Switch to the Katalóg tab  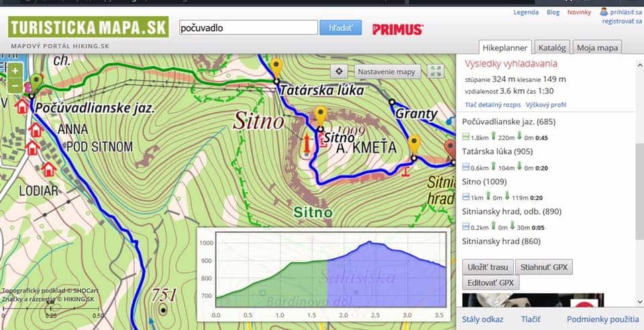click(553, 48)
